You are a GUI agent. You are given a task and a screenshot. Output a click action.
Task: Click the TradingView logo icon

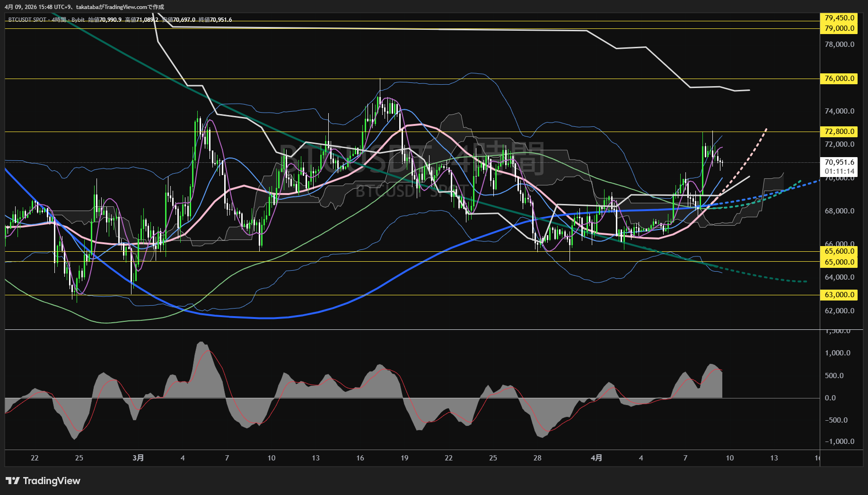(x=12, y=481)
